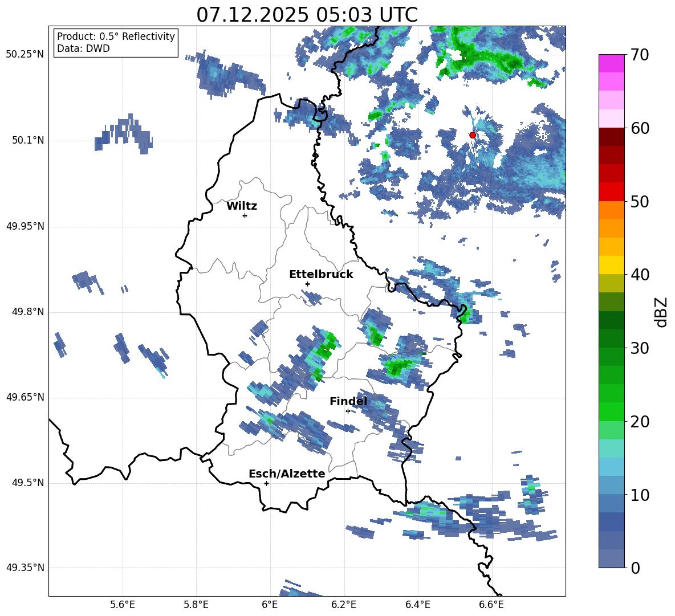Click the colorbar tick label 30
Viewport: 675px width, 616px height.
click(x=640, y=348)
